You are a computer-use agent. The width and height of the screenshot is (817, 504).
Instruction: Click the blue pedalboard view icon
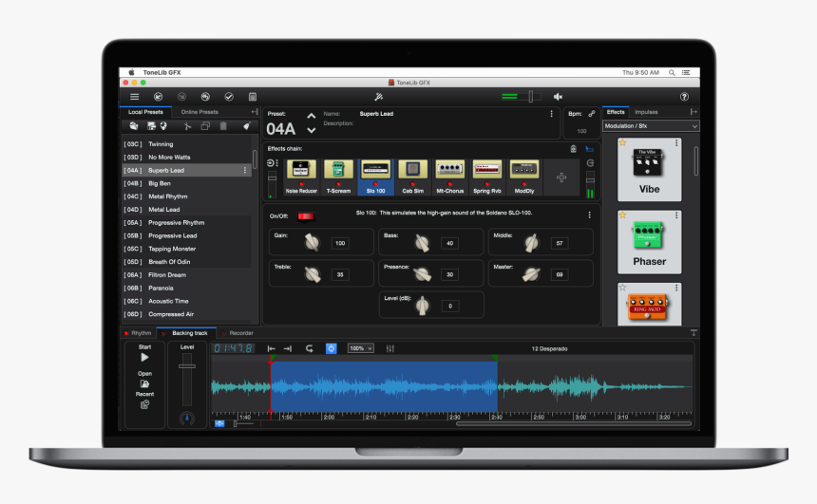pyautogui.click(x=589, y=149)
